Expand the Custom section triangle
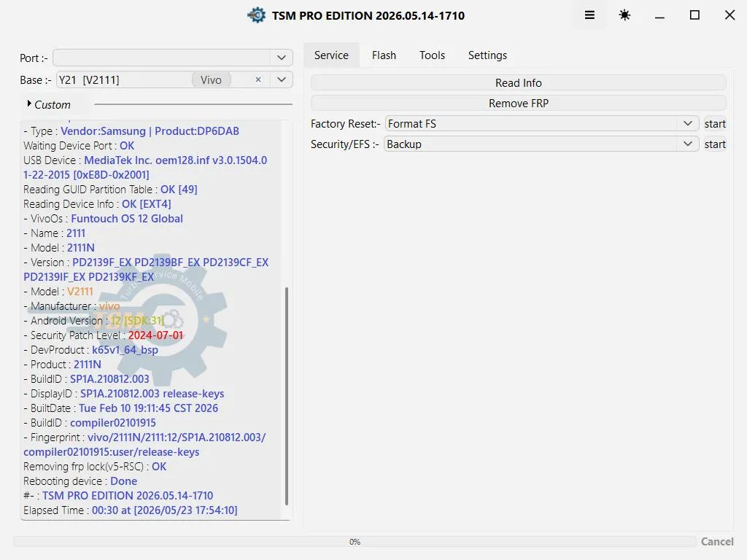The height and width of the screenshot is (560, 747). 29,104
